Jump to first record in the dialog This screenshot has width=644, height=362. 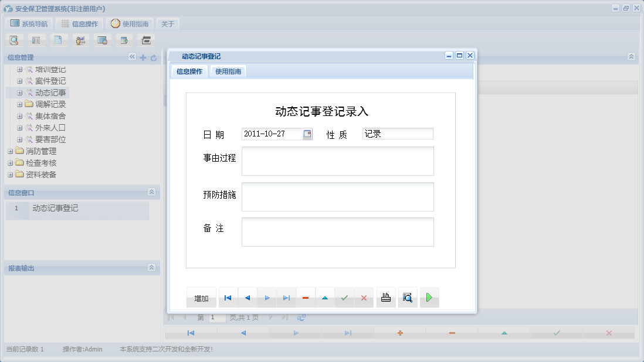coord(228,298)
